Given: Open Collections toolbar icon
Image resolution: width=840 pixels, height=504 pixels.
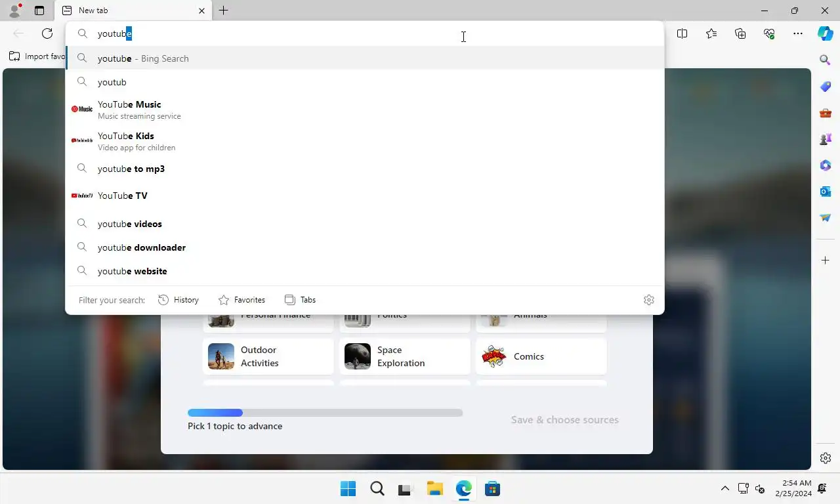Looking at the screenshot, I should [x=740, y=33].
